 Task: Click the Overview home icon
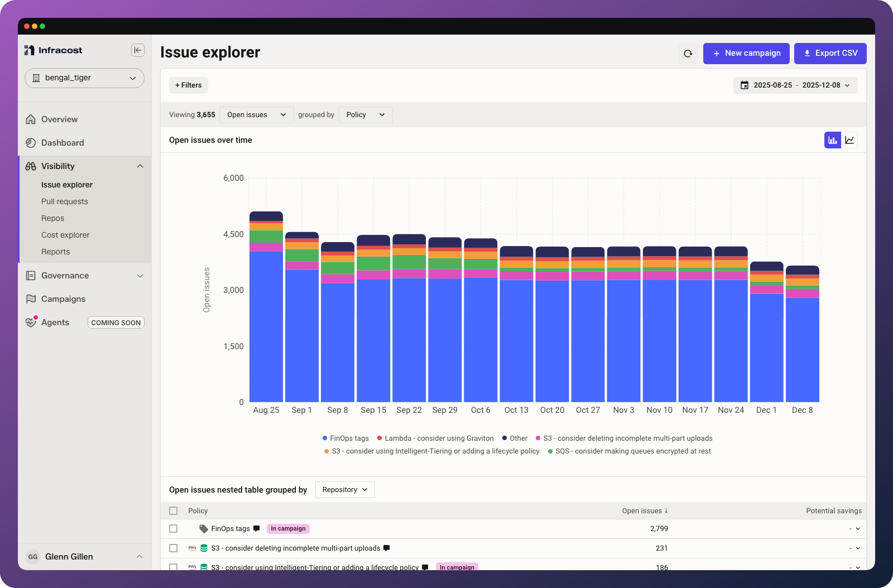tap(31, 119)
